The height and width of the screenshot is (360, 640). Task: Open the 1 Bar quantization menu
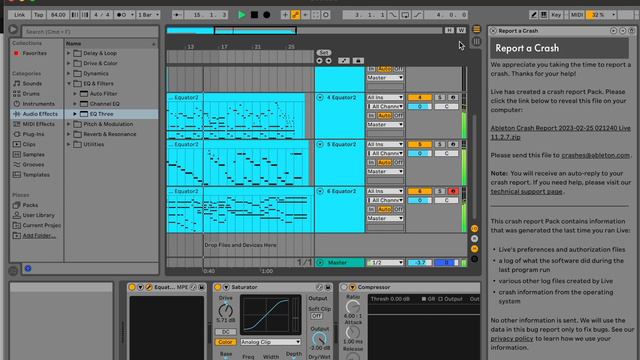(x=148, y=15)
